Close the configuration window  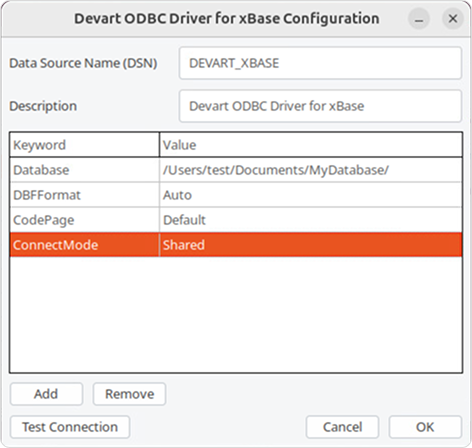(453, 19)
